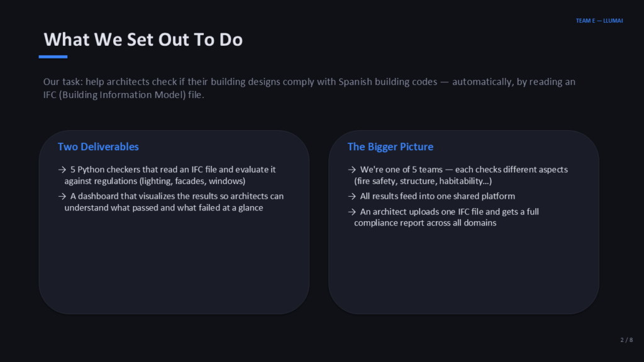Click the arrow bullet before "All results feed"
644x362 pixels.
pos(352,196)
